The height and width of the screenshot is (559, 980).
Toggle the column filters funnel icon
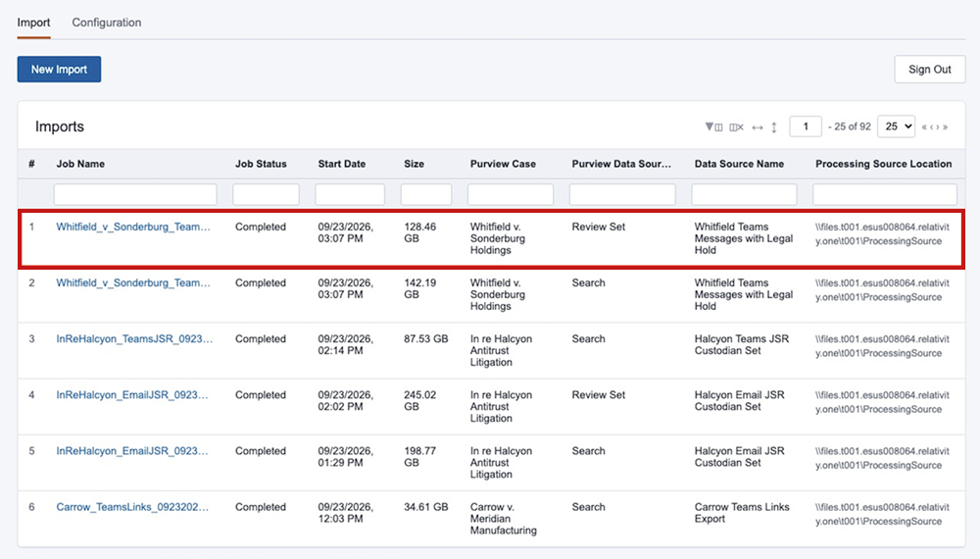click(x=713, y=127)
